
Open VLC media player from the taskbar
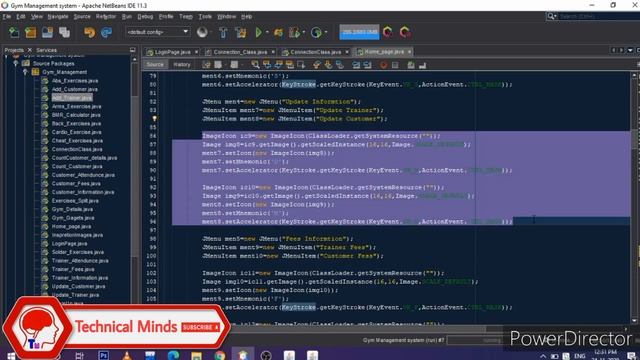pos(127,356)
